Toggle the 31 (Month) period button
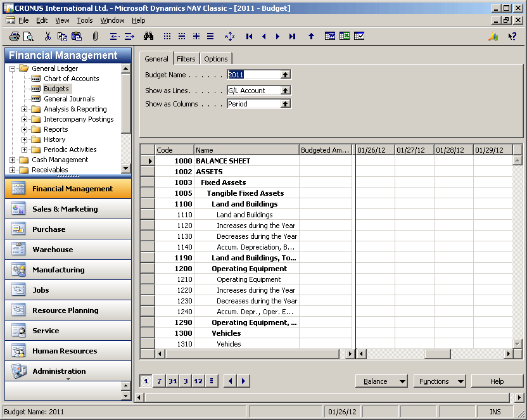 pyautogui.click(x=173, y=381)
